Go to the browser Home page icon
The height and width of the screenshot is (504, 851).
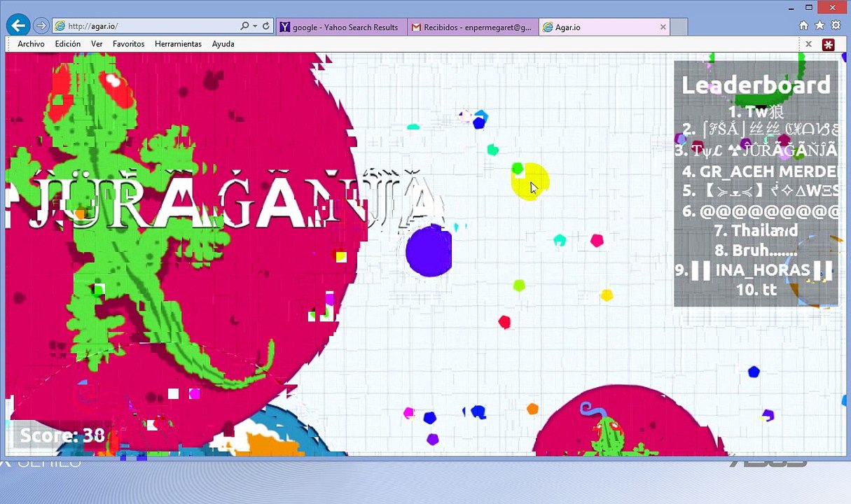804,25
